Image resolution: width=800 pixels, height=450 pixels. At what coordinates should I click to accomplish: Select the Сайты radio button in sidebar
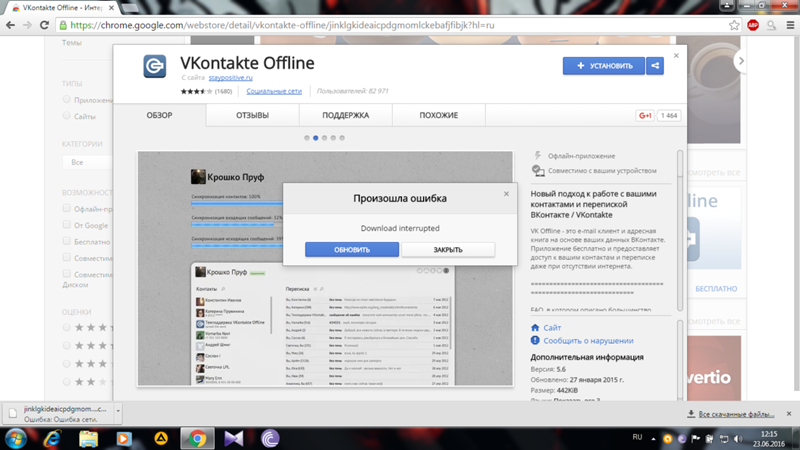[x=66, y=116]
